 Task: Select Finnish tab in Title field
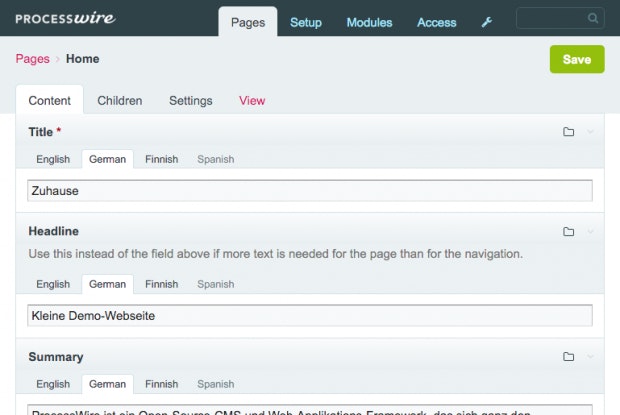tap(161, 159)
